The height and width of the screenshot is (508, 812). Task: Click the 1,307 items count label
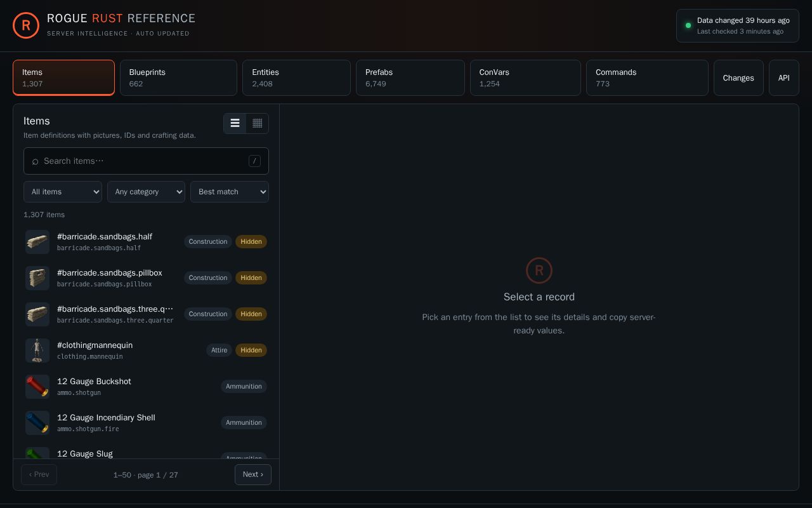[x=44, y=215]
